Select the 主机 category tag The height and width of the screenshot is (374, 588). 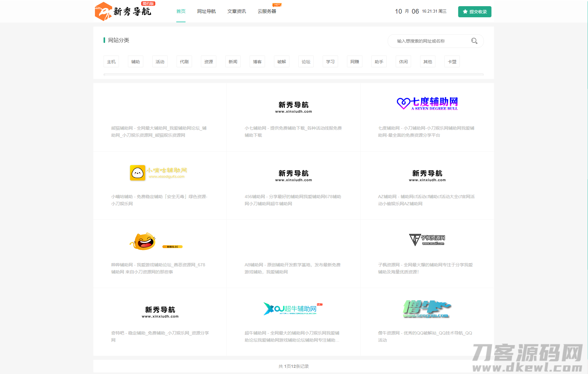click(x=111, y=62)
